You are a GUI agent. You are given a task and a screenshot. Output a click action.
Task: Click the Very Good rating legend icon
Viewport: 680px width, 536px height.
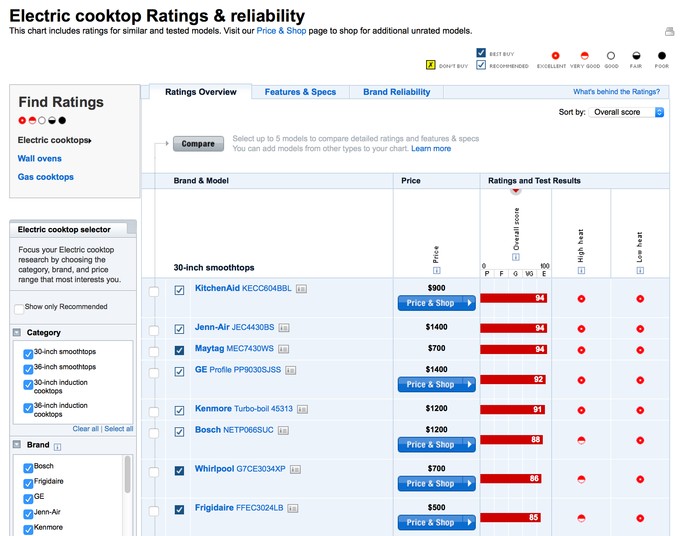coord(585,56)
